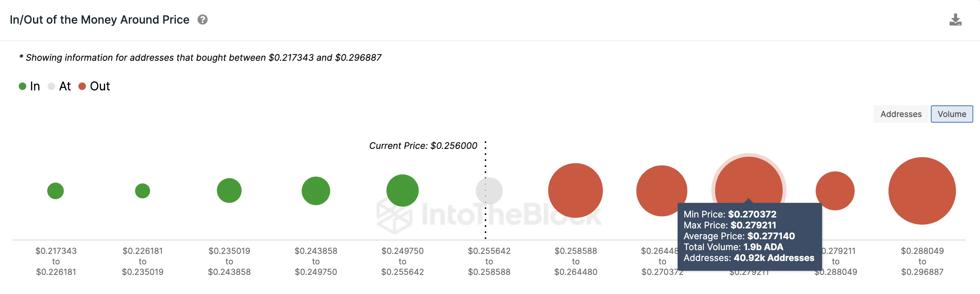Viewport: 980px width, 294px height.
Task: Click the green bubble above $0.235019 to $0.243858
Action: [229, 190]
